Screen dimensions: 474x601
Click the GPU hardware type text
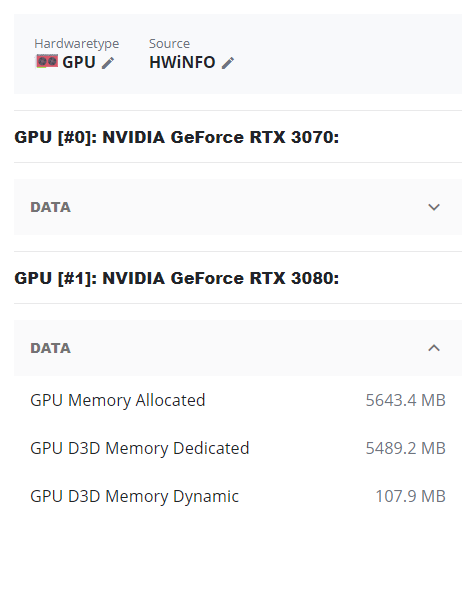pyautogui.click(x=79, y=62)
